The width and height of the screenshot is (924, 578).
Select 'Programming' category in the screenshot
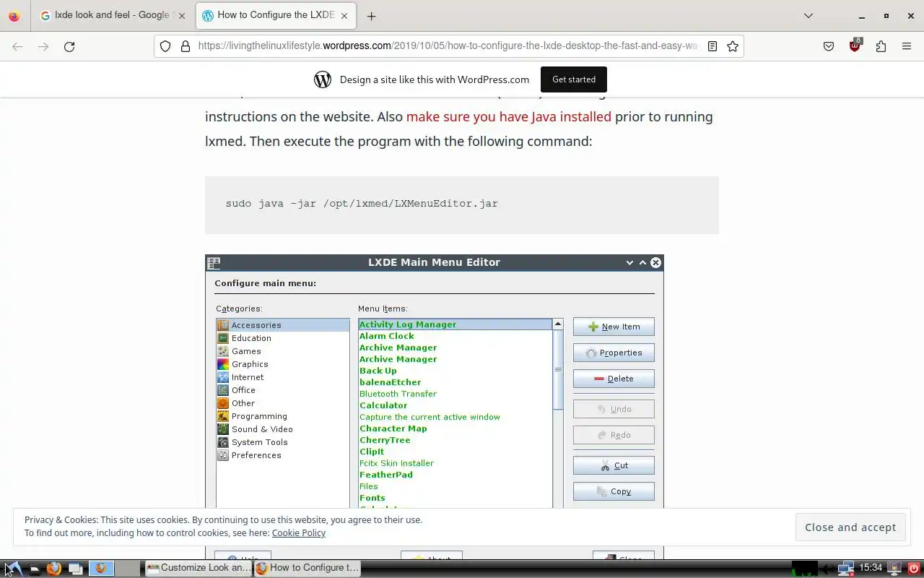pyautogui.click(x=283, y=416)
